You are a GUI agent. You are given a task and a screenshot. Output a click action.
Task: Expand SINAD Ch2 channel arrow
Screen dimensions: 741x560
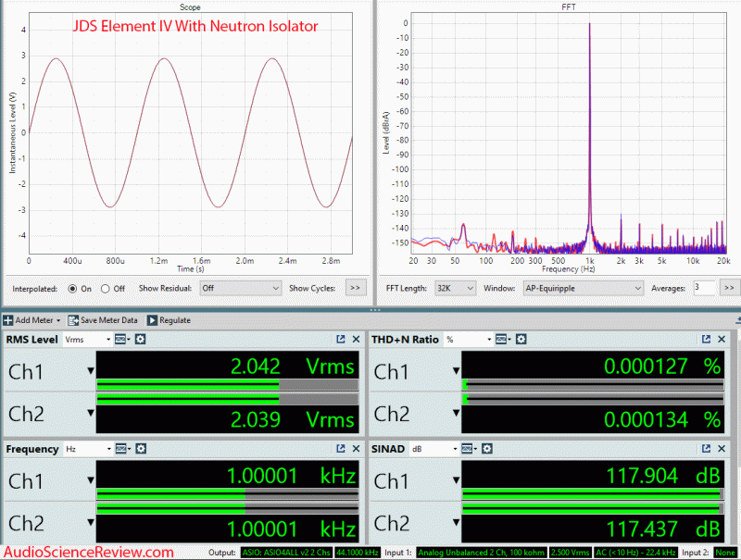pyautogui.click(x=456, y=523)
